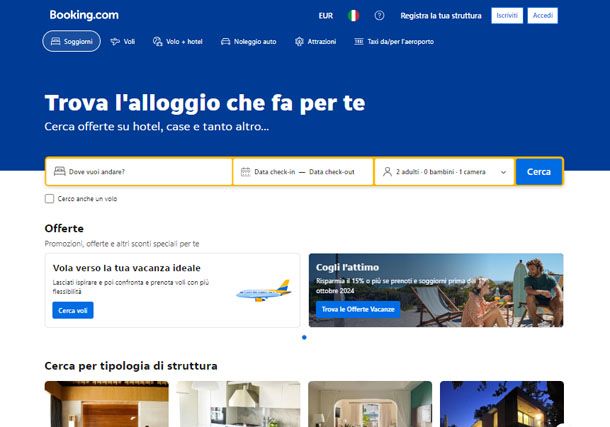Image resolution: width=610 pixels, height=427 pixels.
Task: Click the Accedi button
Action: 543,16
